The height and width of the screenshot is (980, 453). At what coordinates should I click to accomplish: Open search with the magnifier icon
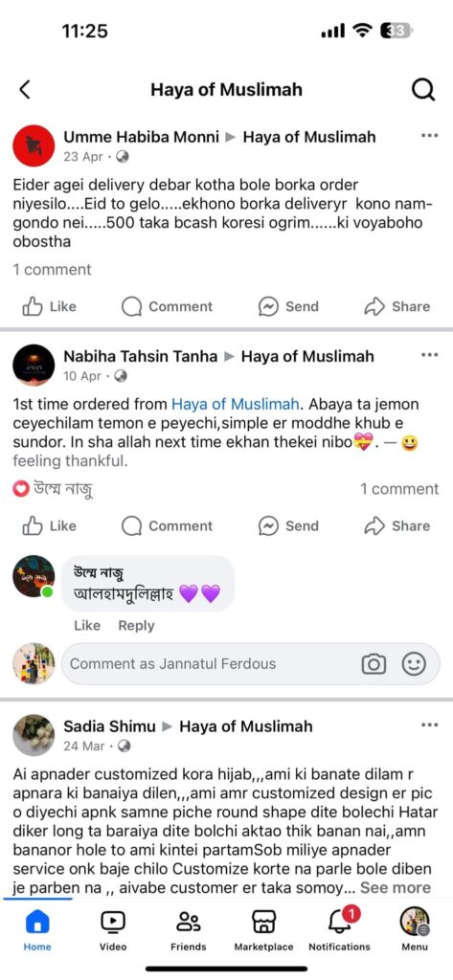[423, 90]
